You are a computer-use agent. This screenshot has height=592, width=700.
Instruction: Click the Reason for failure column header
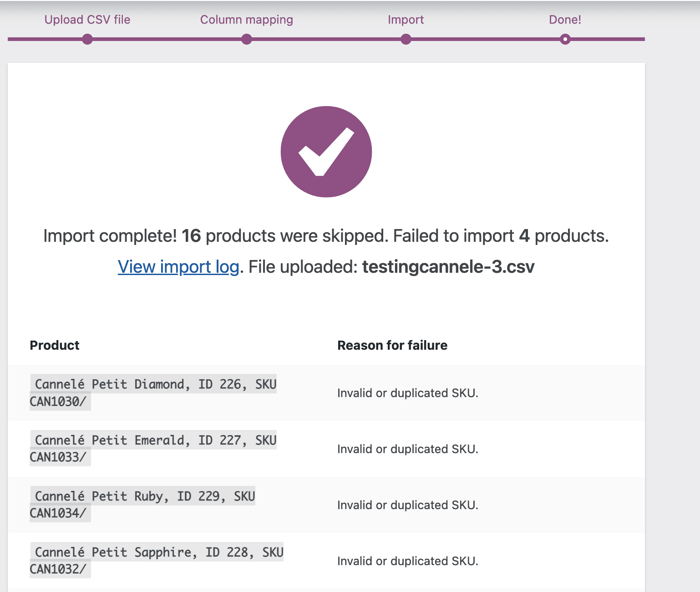pos(392,345)
